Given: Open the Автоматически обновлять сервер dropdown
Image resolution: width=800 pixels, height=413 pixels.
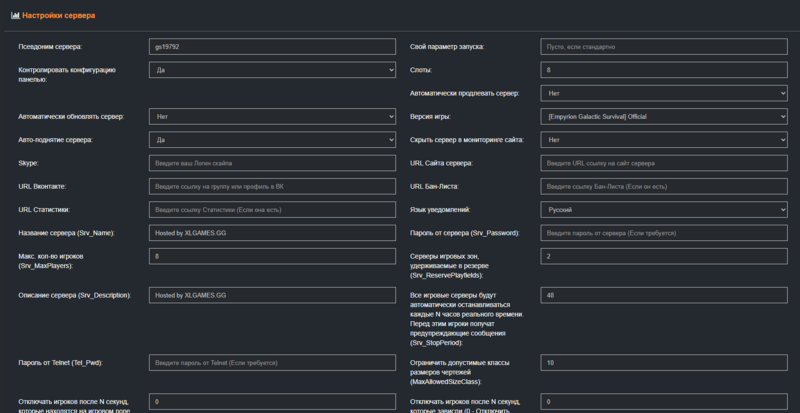Looking at the screenshot, I should point(272,116).
